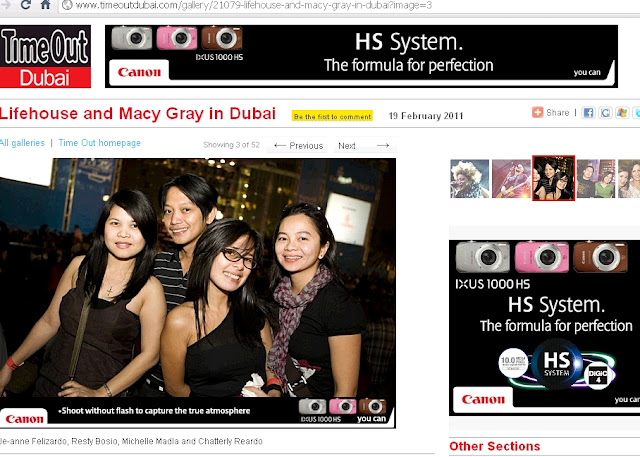The width and height of the screenshot is (640, 457).
Task: Click the Share plus icon
Action: 538,112
